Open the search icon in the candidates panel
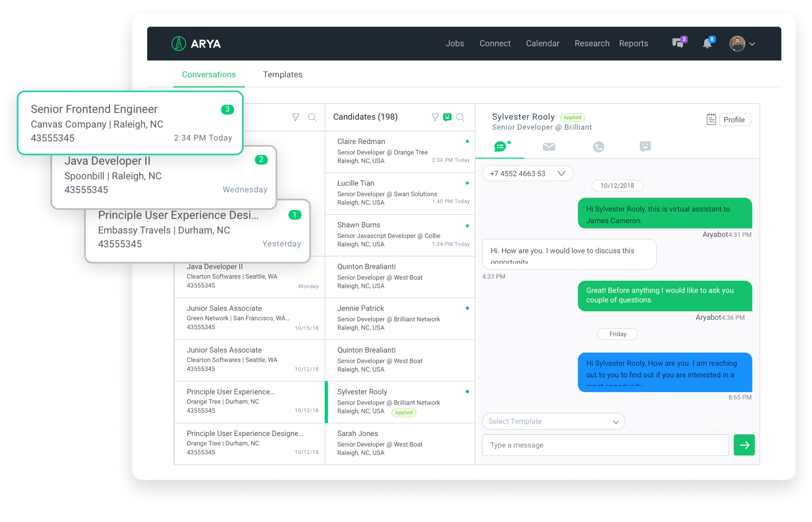 [x=461, y=117]
